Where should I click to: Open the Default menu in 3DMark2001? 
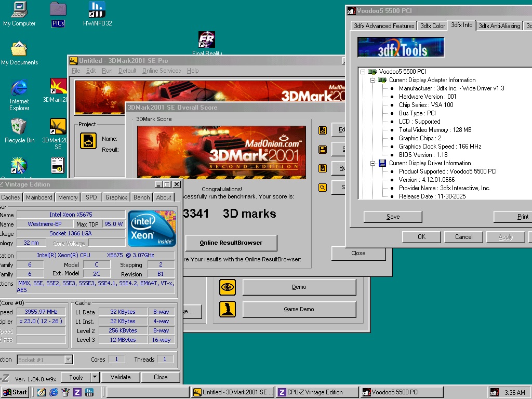[x=127, y=71]
